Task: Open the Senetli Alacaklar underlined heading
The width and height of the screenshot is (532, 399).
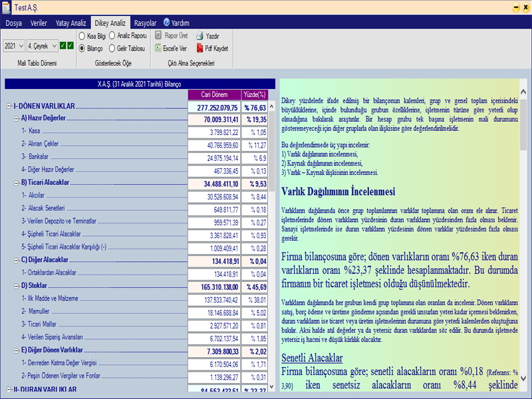Action: (312, 358)
